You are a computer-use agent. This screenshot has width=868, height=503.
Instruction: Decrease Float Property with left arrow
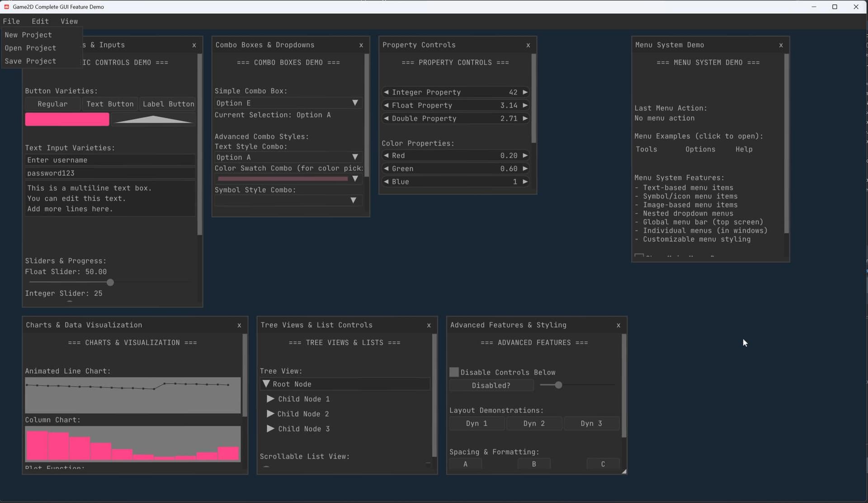click(386, 105)
